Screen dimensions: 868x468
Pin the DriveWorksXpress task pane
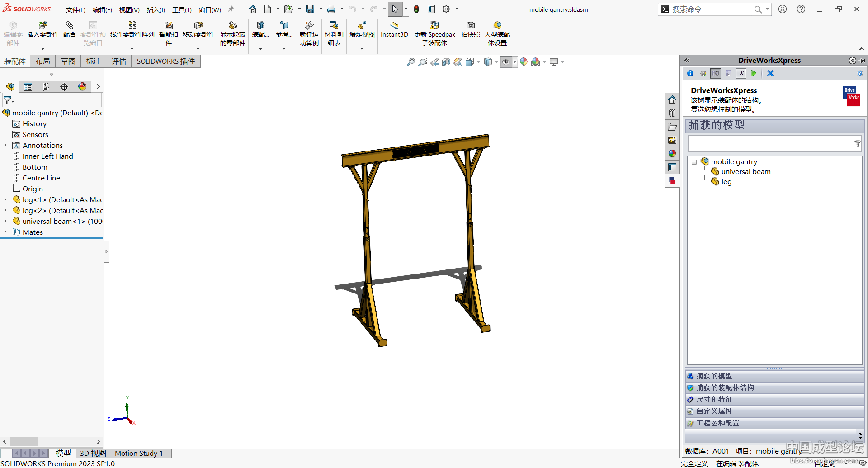point(863,61)
